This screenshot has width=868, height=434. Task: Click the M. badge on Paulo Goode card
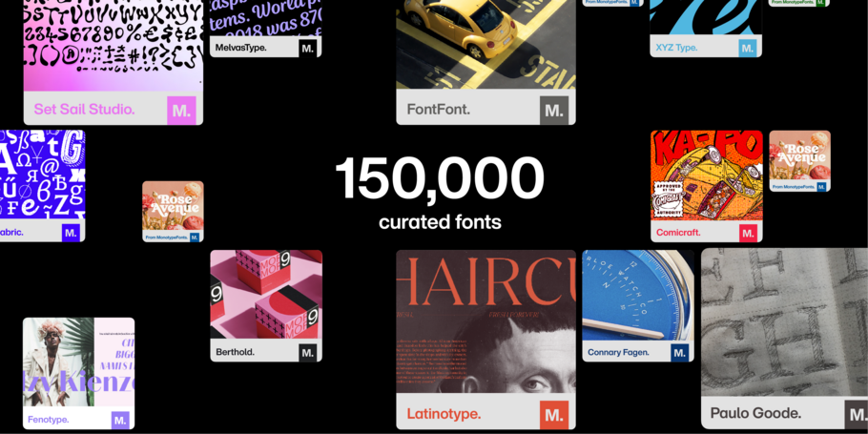[x=857, y=415]
